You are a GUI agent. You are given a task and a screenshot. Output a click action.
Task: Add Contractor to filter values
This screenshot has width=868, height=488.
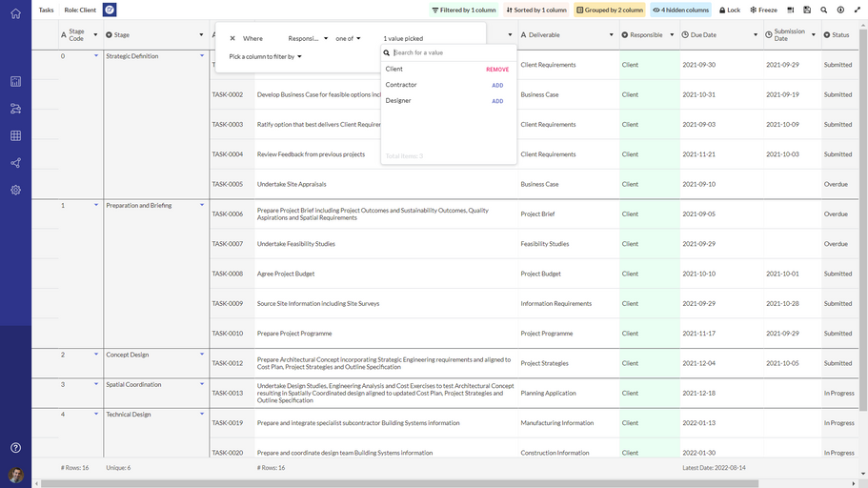tap(496, 86)
